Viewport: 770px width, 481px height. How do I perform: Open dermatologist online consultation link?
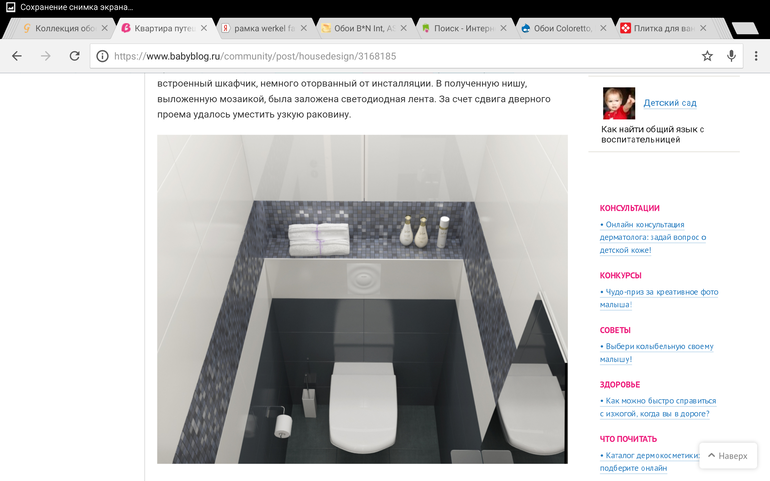(655, 237)
